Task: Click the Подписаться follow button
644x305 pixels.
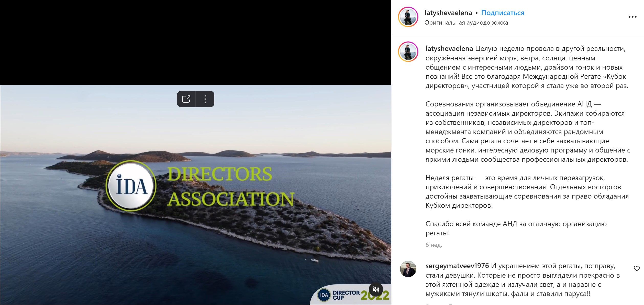Action: (503, 13)
